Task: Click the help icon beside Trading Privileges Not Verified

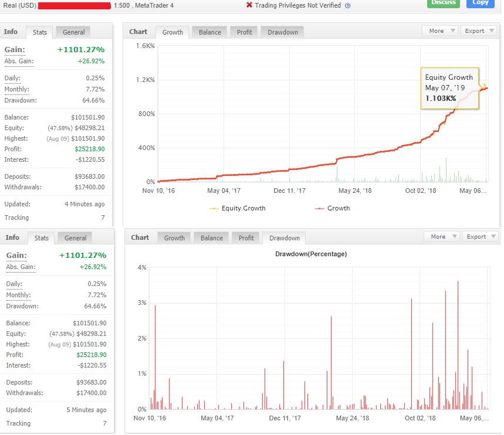Action: point(347,5)
